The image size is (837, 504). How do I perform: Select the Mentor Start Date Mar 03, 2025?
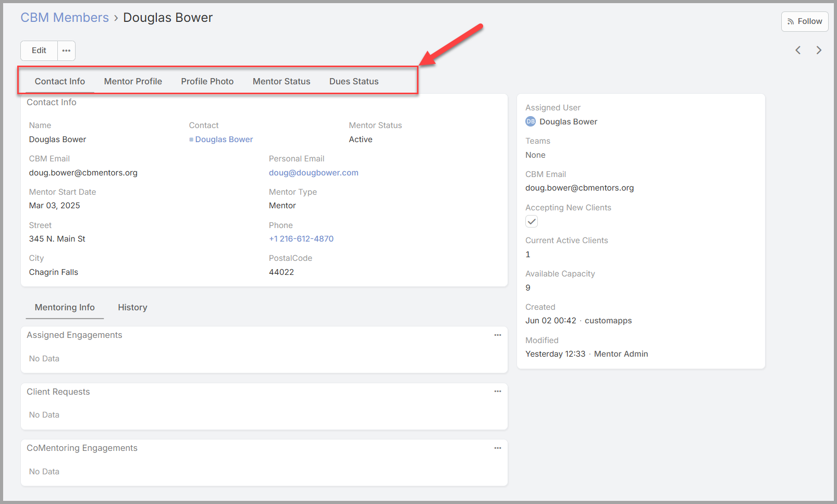click(x=55, y=205)
